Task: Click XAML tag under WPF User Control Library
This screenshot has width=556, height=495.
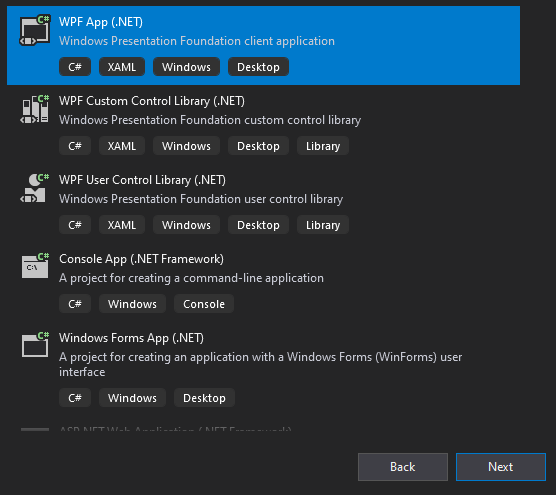Action: pyautogui.click(x=122, y=225)
